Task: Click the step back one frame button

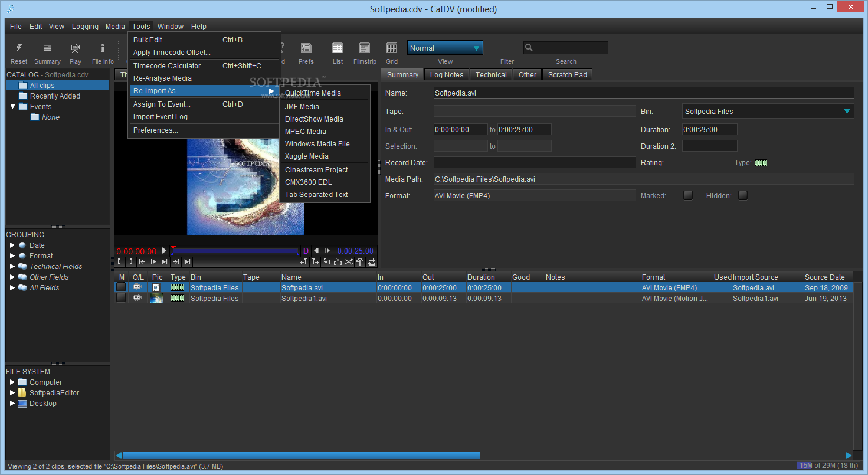Action: (316, 251)
